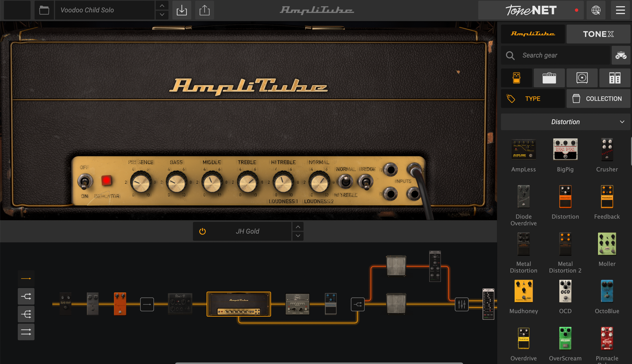Viewport: 632px width, 364px height.
Task: Select the orange stomp pedal in chain
Action: 120,304
